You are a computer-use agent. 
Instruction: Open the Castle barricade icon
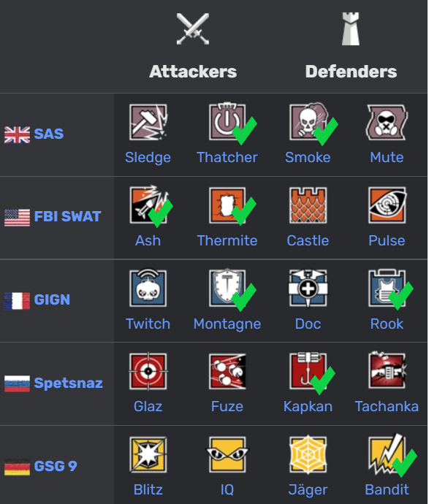point(308,205)
